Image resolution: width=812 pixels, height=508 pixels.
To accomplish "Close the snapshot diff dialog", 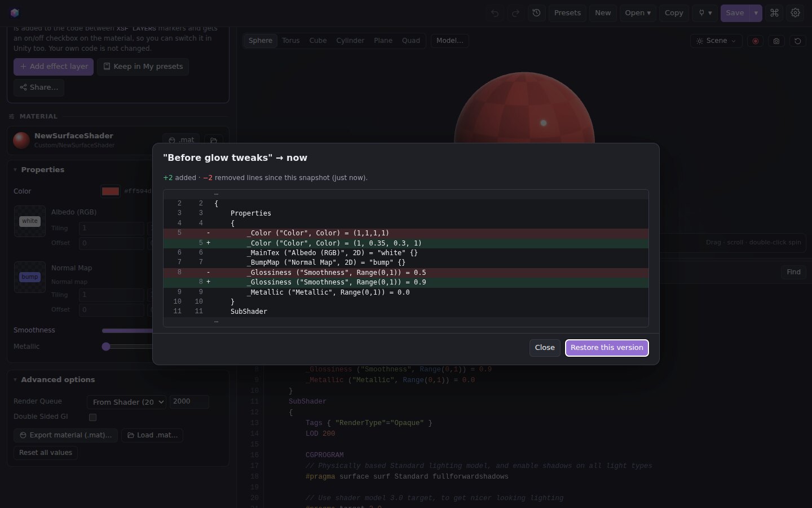I will point(545,348).
